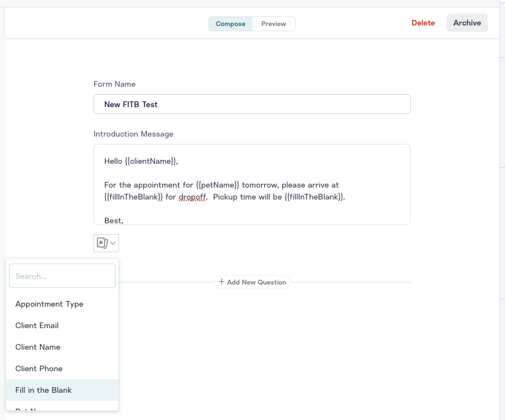Click the variable Search box
Viewport: 505px width, 420px height.
click(x=62, y=276)
